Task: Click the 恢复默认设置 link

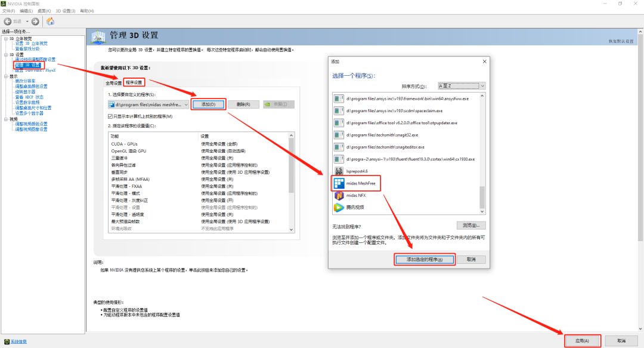Action: pyautogui.click(x=621, y=41)
